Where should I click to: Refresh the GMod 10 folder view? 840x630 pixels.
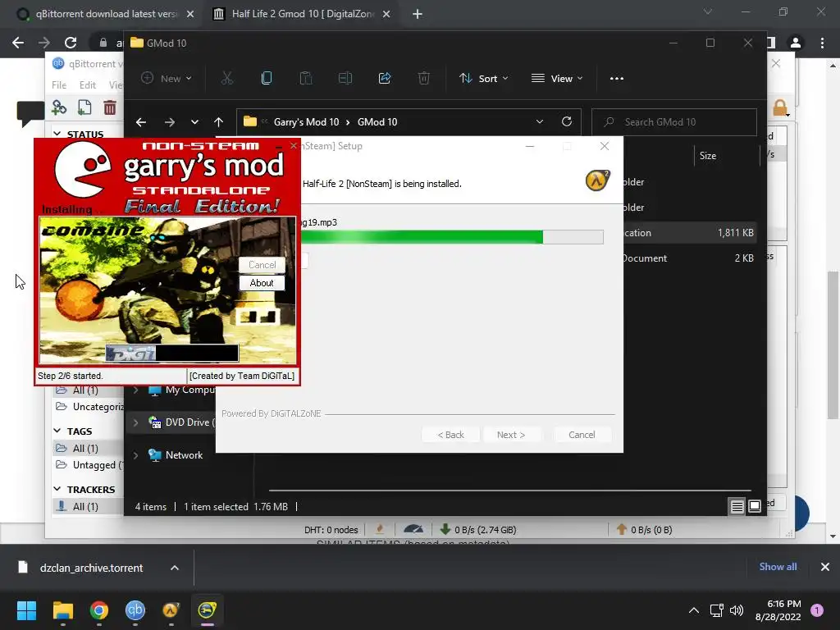[x=567, y=121]
